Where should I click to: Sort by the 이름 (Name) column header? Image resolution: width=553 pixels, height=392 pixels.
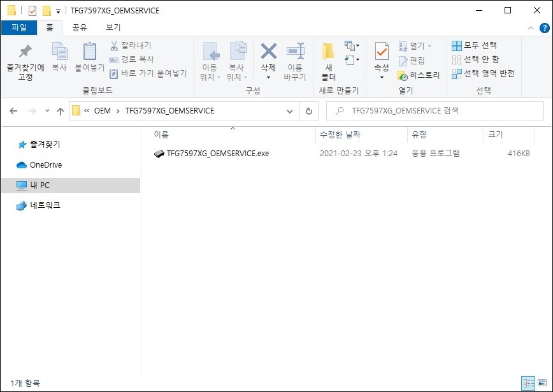161,134
